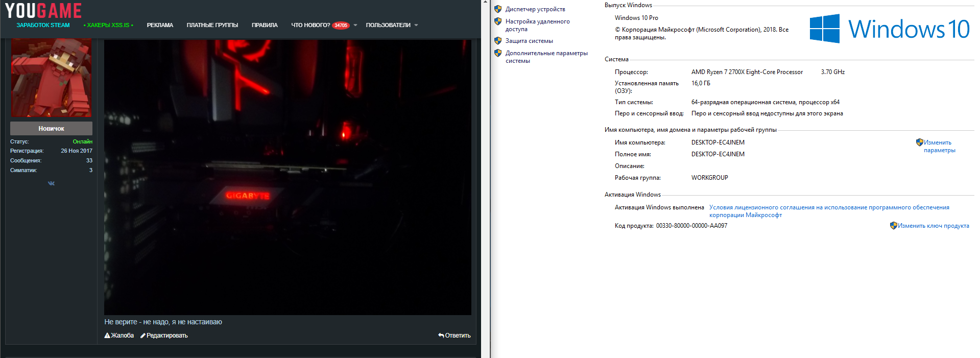Image resolution: width=980 pixels, height=358 pixels.
Task: Report the post using Жалоба
Action: pyautogui.click(x=119, y=336)
